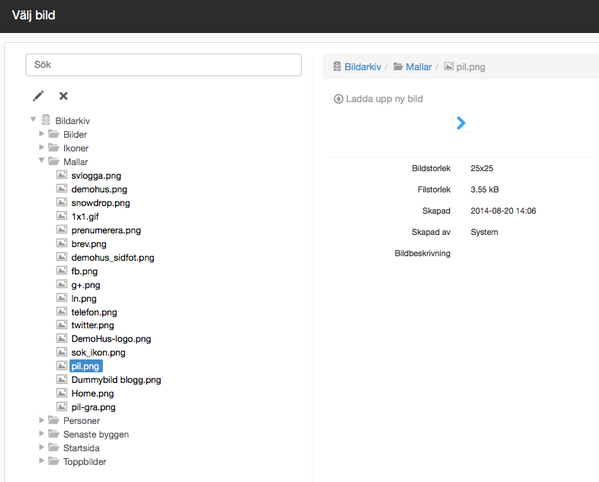The image size is (599, 482).
Task: Select Dummybild blogg.png file
Action: point(116,380)
